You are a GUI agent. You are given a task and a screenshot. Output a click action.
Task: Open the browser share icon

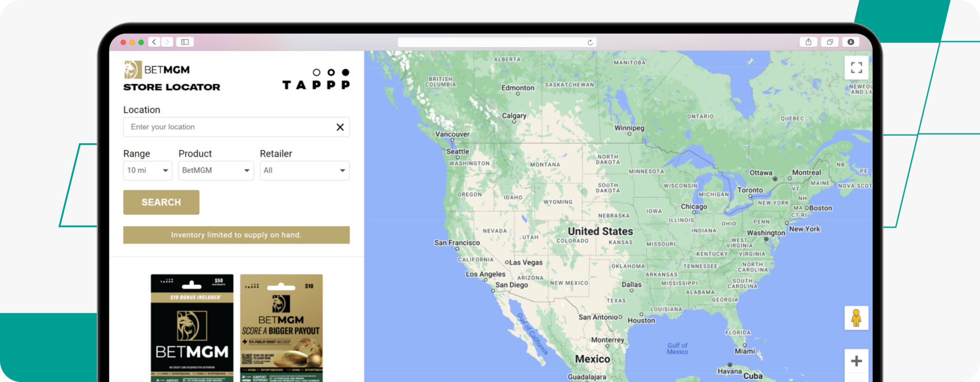(808, 42)
